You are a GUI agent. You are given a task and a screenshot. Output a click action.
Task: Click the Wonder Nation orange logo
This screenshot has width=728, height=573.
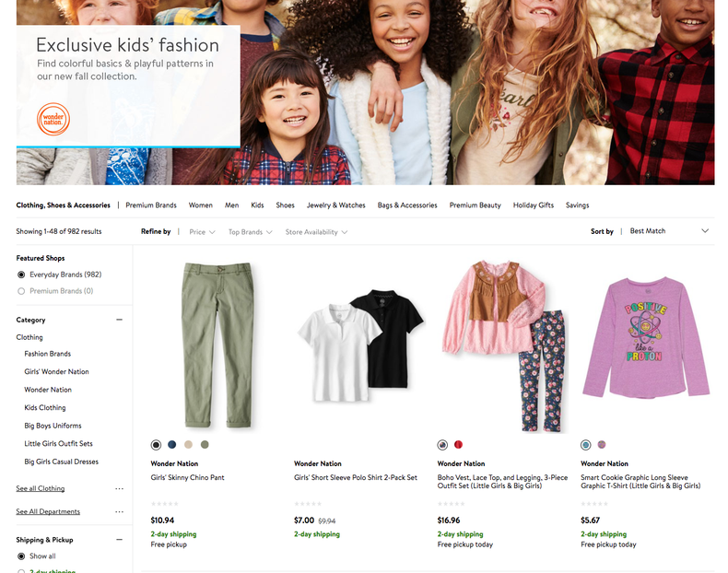pyautogui.click(x=53, y=121)
